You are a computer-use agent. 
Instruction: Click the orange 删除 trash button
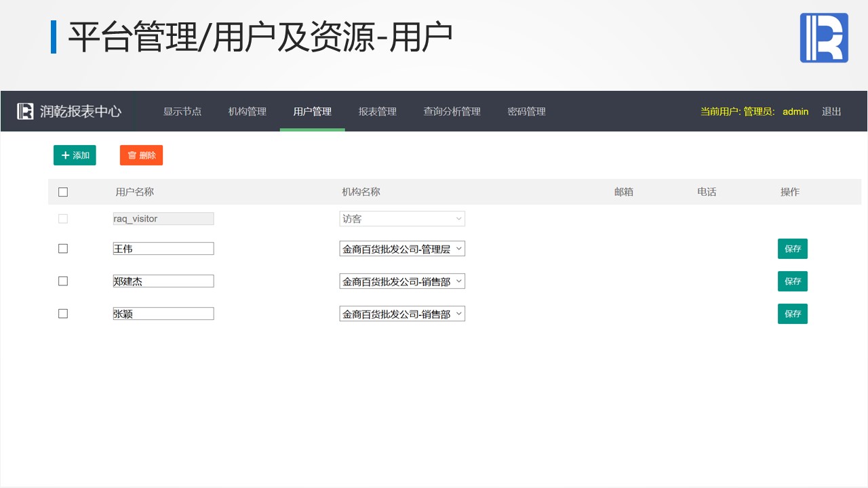[x=141, y=155]
